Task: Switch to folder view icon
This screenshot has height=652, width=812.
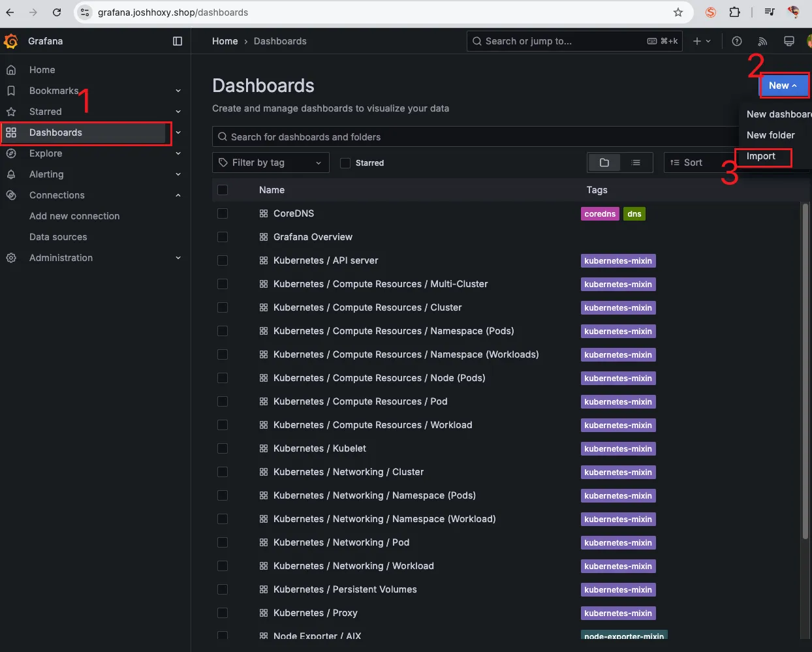Action: pos(604,163)
